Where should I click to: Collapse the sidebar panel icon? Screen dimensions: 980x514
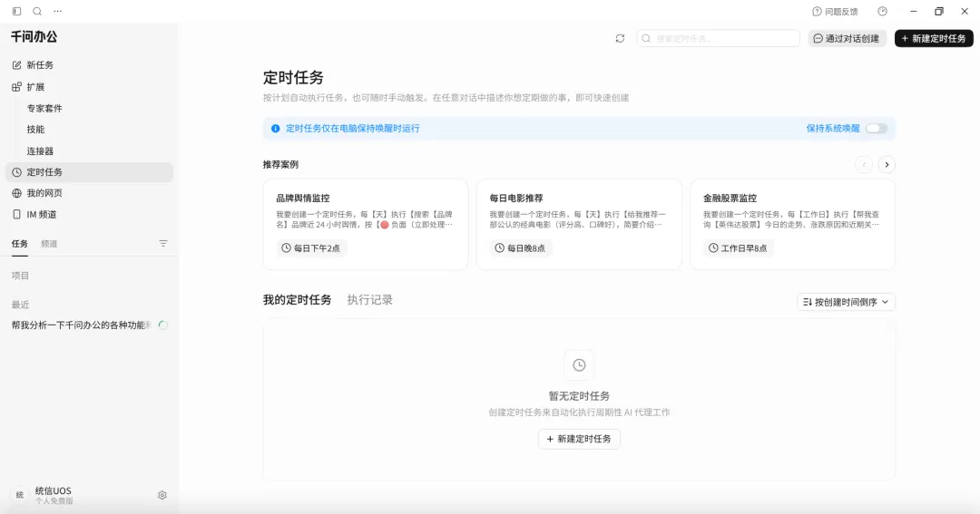pyautogui.click(x=17, y=11)
